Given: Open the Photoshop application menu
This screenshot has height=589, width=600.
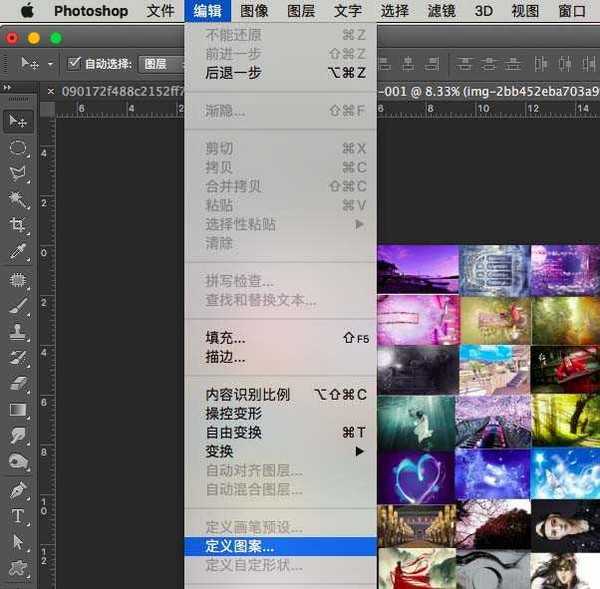Looking at the screenshot, I should click(x=91, y=11).
